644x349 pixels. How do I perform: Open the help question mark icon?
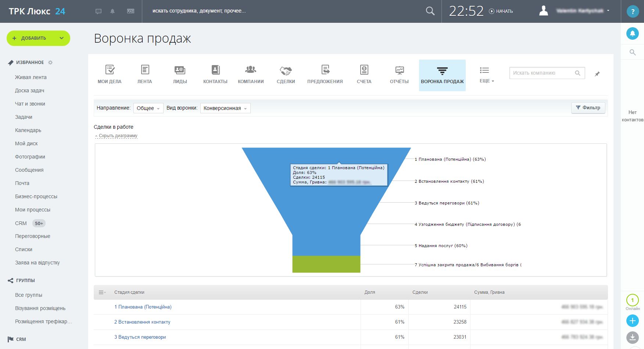point(633,11)
